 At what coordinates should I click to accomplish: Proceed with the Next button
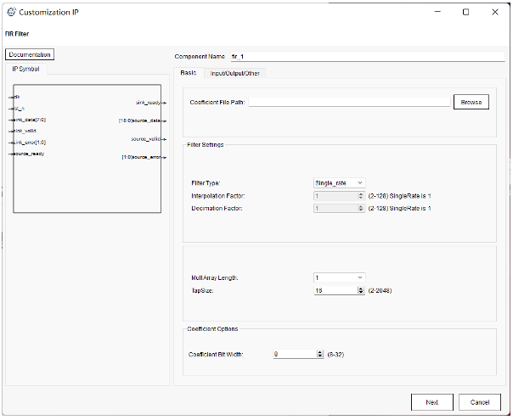click(x=432, y=402)
